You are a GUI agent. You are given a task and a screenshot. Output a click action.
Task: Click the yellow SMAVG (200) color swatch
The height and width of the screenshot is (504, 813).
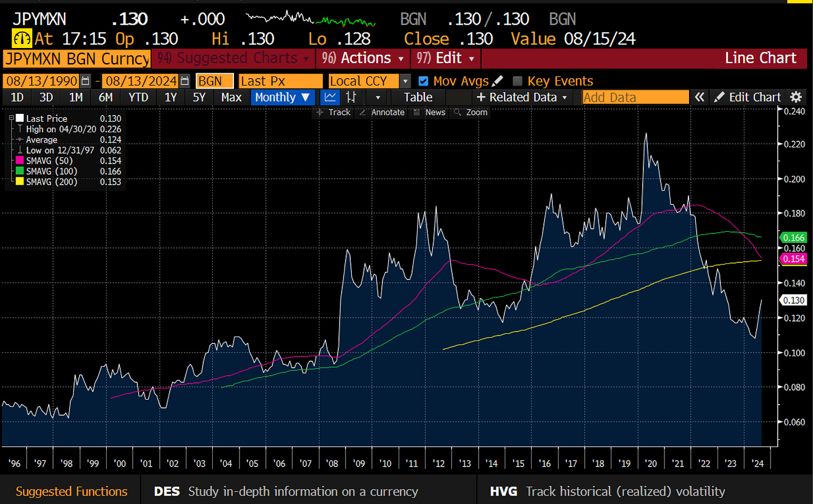pos(20,181)
